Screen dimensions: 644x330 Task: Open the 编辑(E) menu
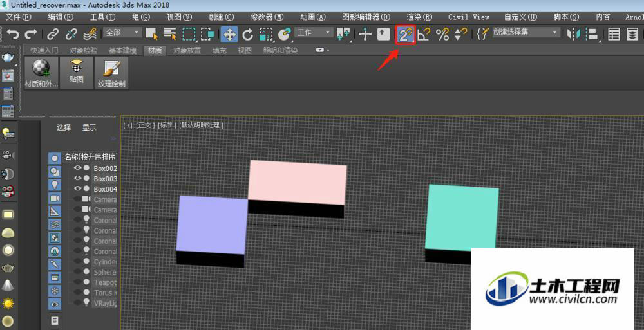61,17
